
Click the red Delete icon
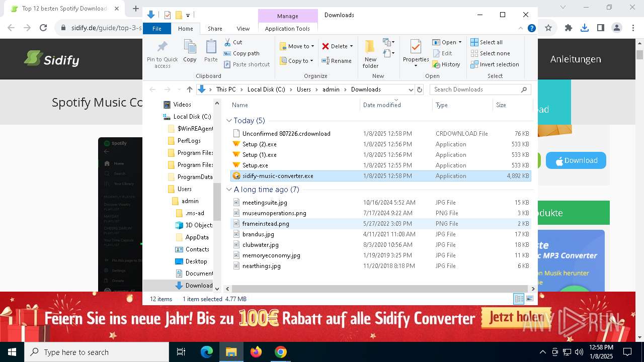[326, 46]
